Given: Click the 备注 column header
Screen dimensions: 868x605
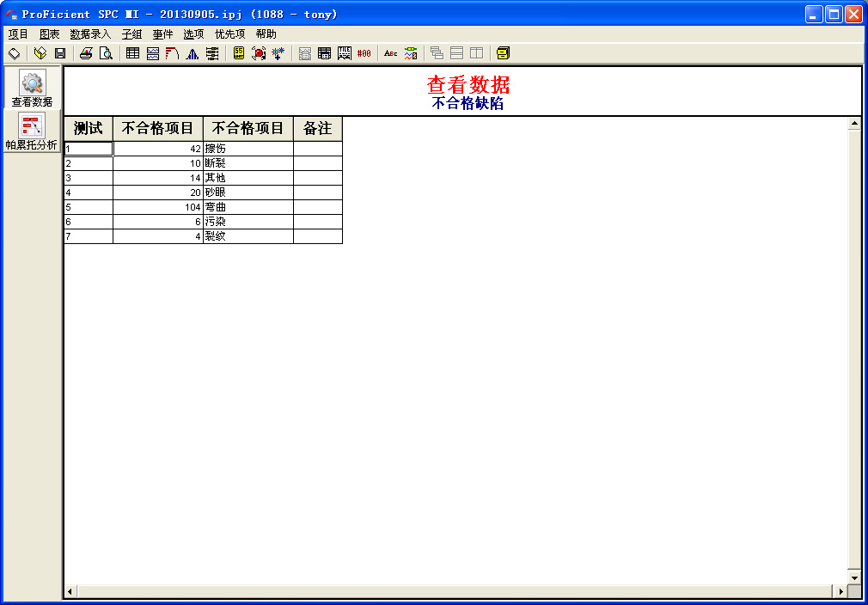Looking at the screenshot, I should [x=318, y=128].
